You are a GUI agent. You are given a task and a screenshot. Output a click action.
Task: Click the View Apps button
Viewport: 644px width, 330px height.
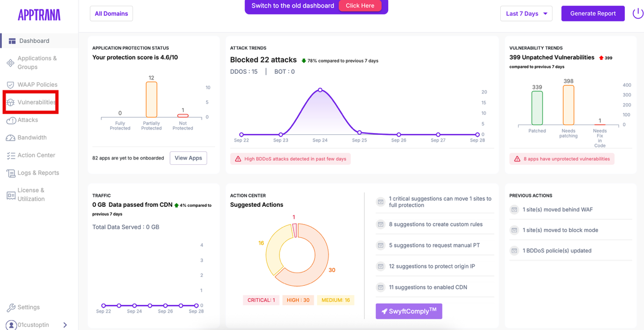click(188, 158)
